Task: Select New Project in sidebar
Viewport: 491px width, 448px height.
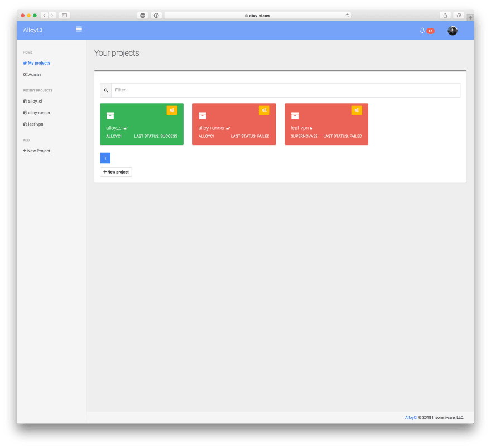Action: [37, 151]
